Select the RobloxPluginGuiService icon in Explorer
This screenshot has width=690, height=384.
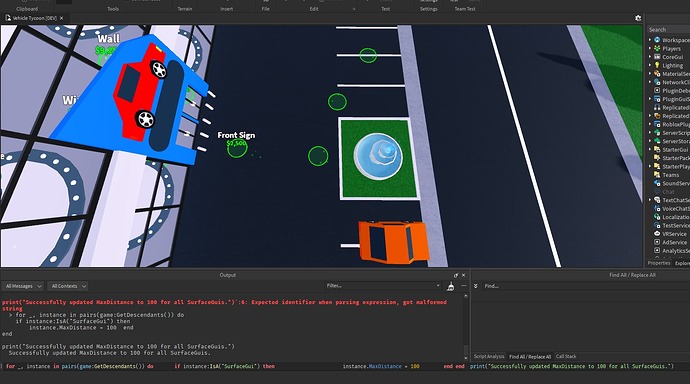coord(657,124)
